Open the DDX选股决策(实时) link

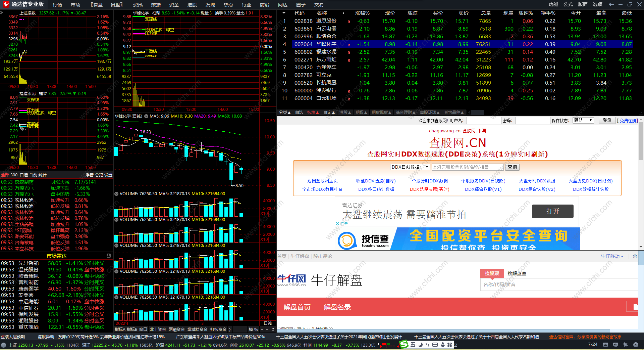tap(429, 189)
